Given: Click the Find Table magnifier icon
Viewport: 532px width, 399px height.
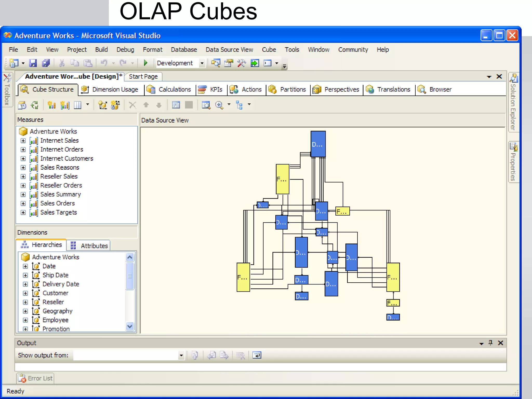Looking at the screenshot, I should point(206,105).
